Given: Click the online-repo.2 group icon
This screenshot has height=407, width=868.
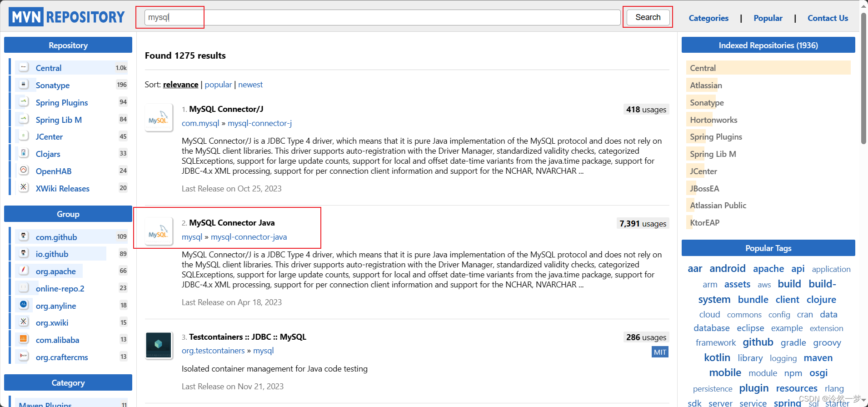Looking at the screenshot, I should point(24,287).
